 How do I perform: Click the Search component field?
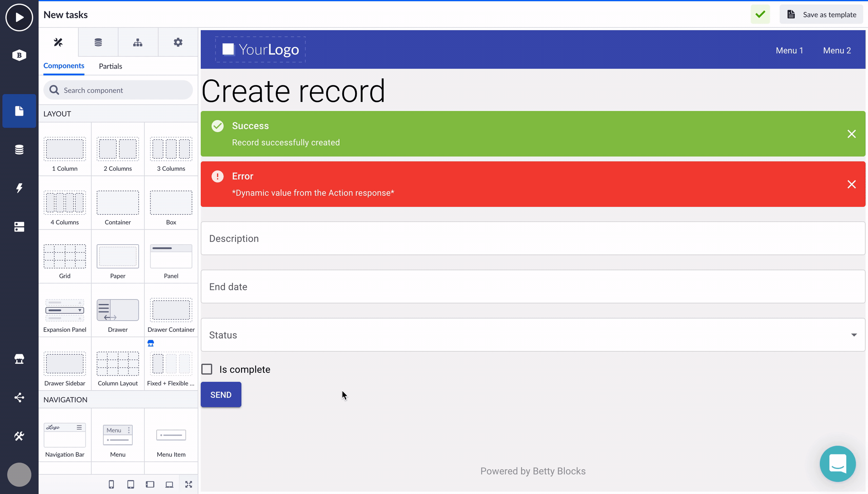(x=118, y=90)
